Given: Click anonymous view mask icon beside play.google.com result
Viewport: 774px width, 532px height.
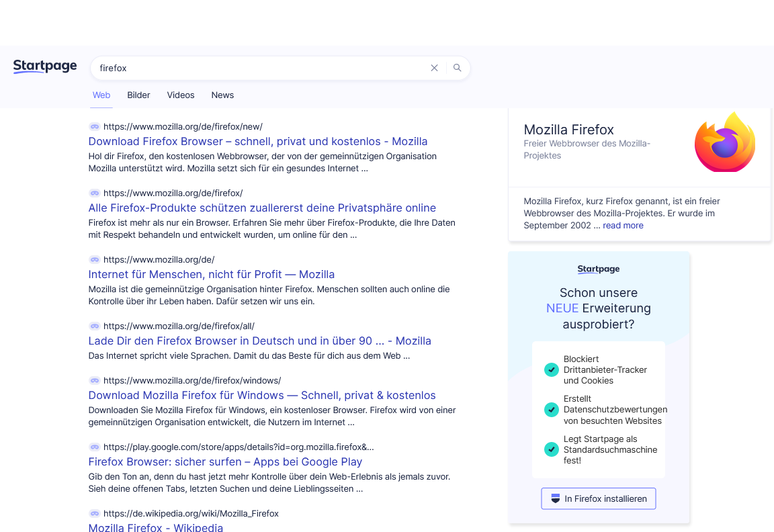Looking at the screenshot, I should click(95, 447).
